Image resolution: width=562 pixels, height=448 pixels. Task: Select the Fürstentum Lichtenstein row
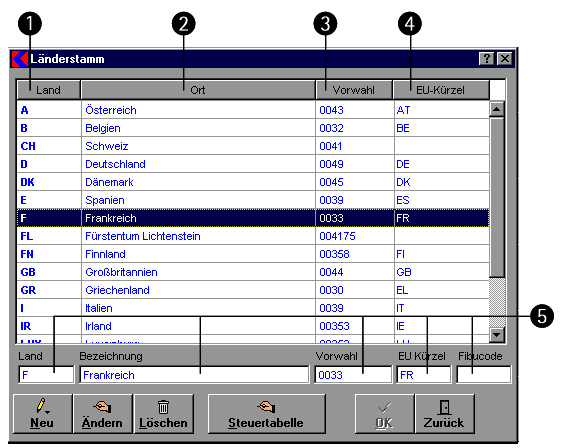(x=253, y=236)
